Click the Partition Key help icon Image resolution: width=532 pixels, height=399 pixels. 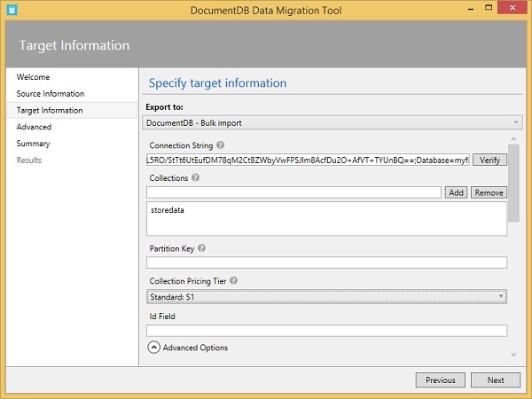point(203,248)
